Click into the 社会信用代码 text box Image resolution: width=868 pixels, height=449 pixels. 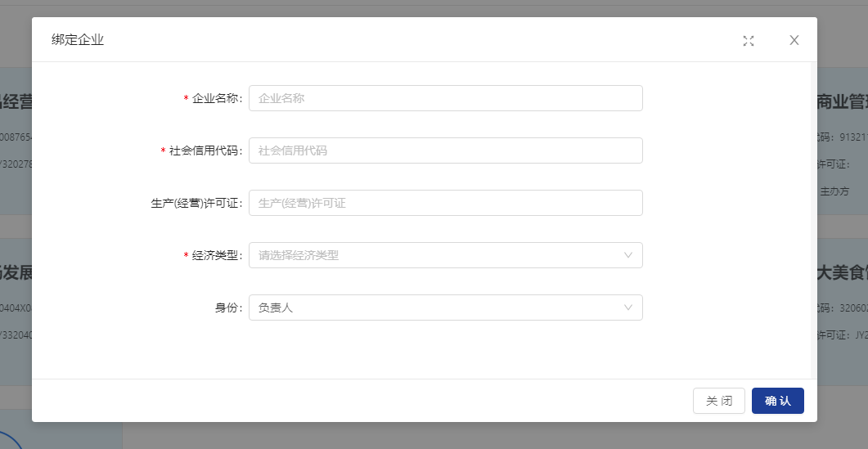coord(445,150)
